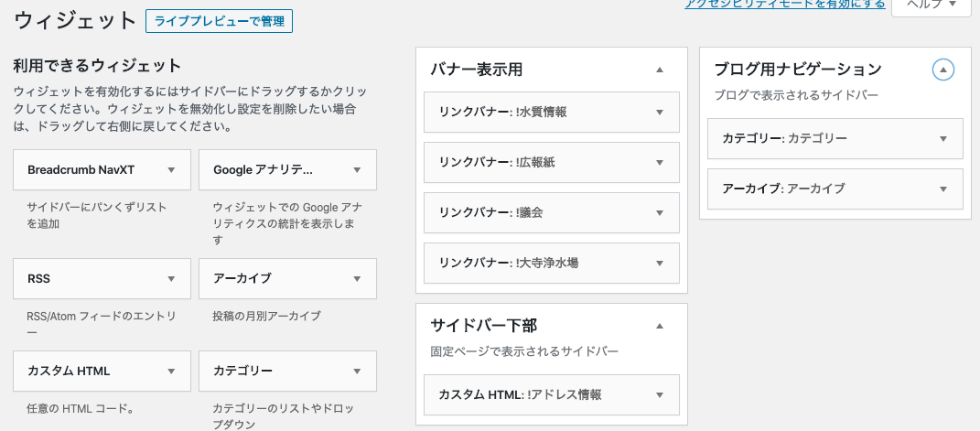Open リンクバナー: !議会 widget settings

click(659, 213)
